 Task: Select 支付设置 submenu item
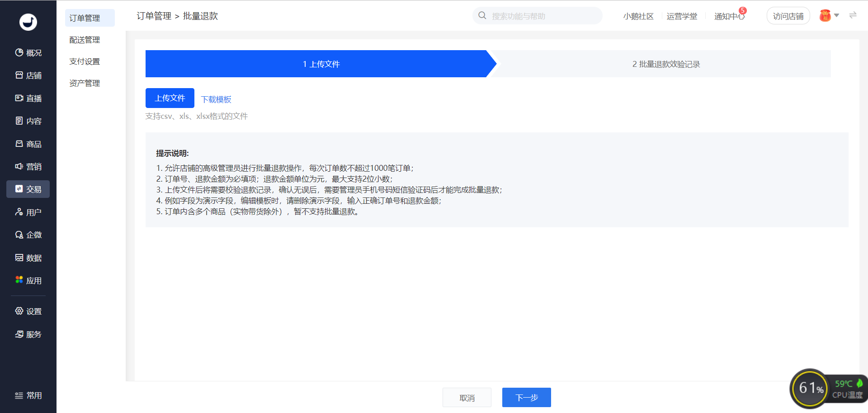point(85,61)
